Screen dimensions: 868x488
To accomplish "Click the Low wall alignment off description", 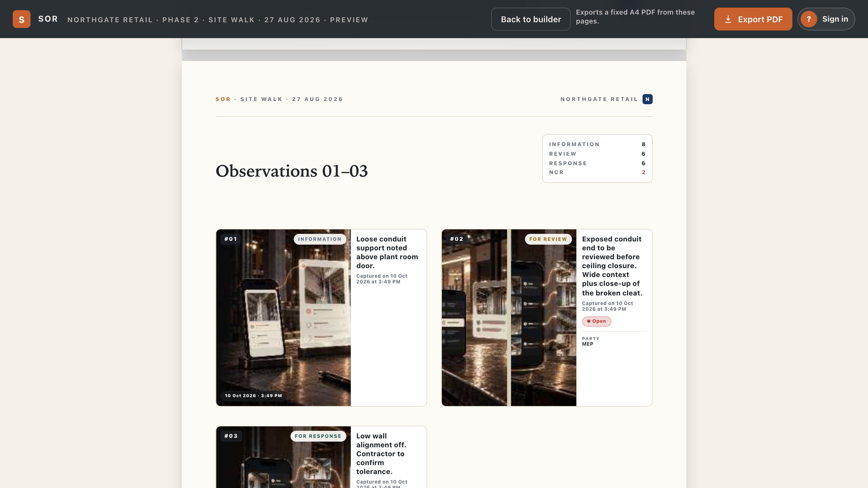I will (381, 454).
